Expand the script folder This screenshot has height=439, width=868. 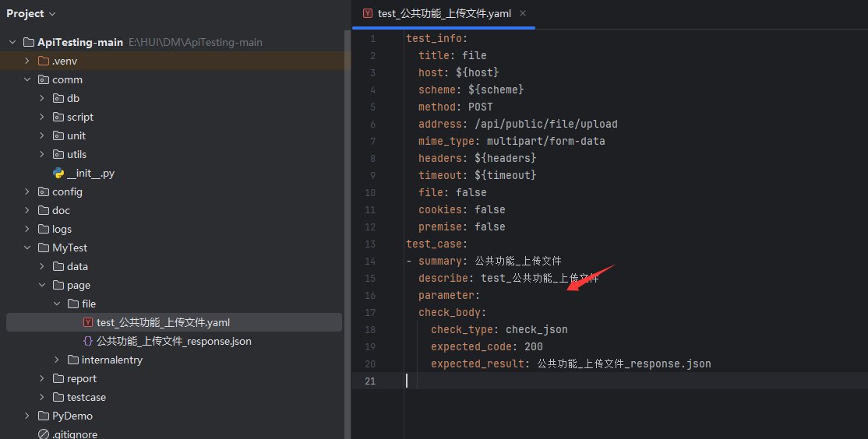(x=42, y=117)
